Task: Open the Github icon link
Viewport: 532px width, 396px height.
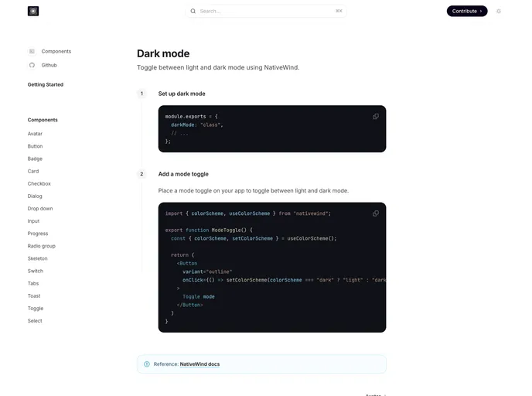Action: [x=32, y=65]
